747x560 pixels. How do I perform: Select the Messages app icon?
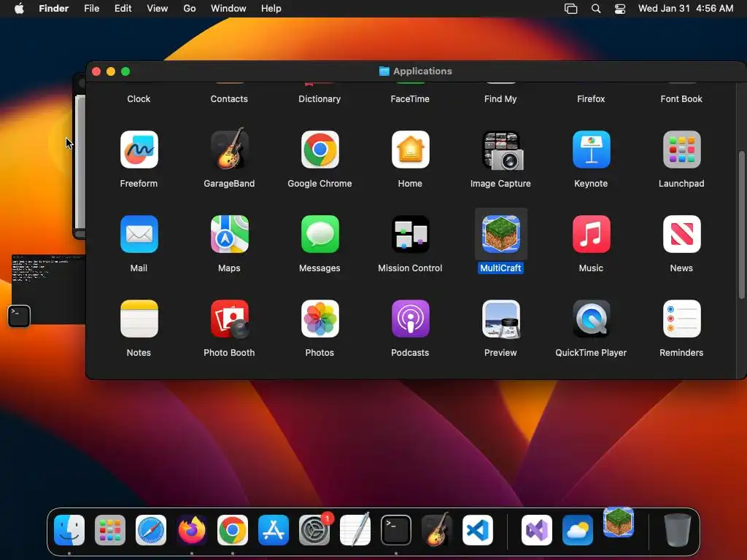pos(320,234)
